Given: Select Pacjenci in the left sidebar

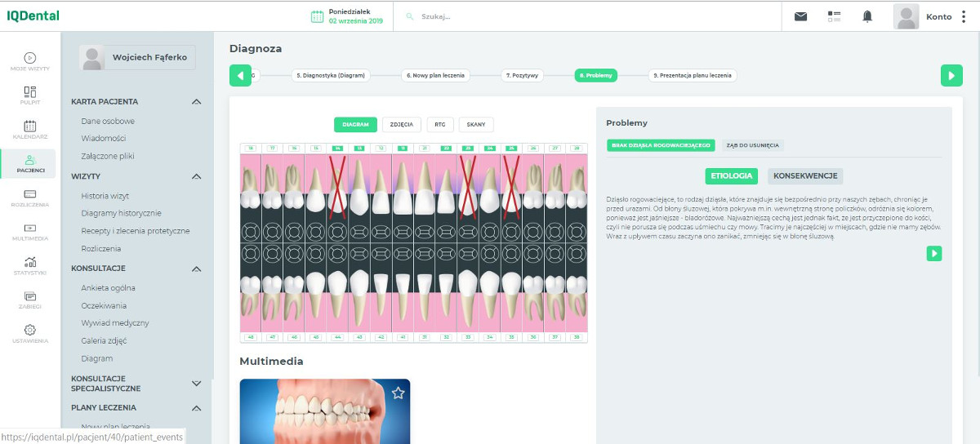Looking at the screenshot, I should click(x=29, y=164).
